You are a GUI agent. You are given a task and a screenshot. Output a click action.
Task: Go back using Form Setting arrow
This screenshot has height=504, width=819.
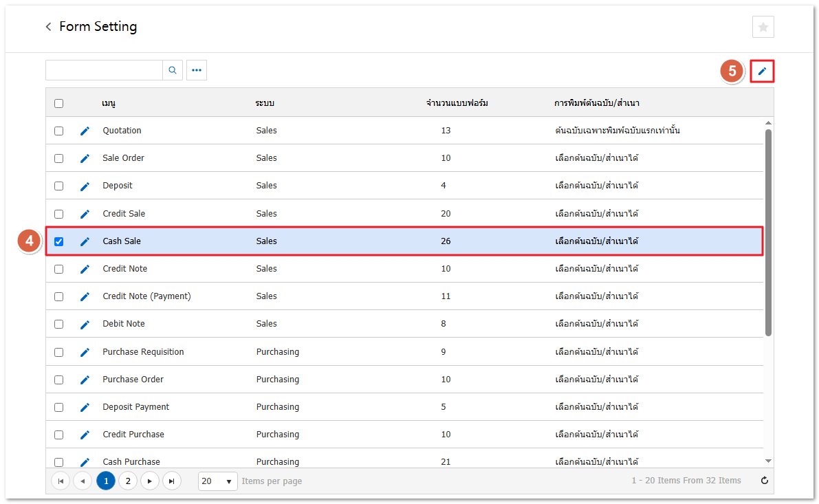point(48,27)
